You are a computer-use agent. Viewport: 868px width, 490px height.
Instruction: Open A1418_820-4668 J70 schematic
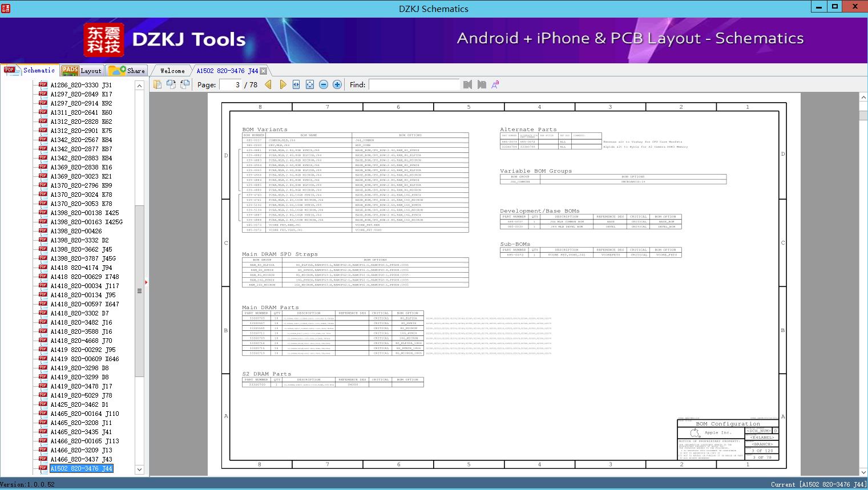(x=81, y=341)
